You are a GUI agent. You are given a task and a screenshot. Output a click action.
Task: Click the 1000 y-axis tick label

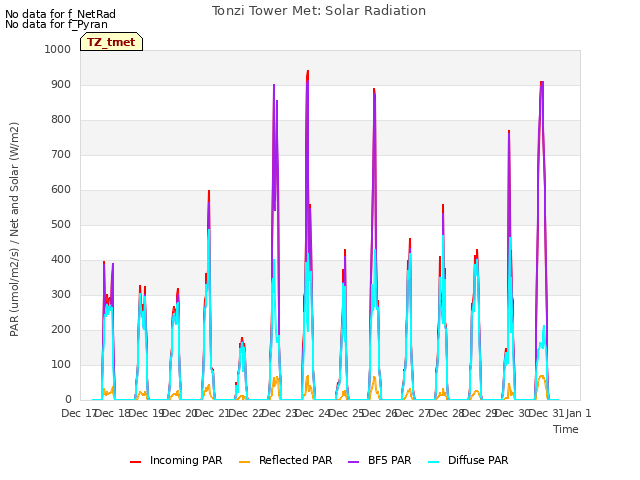(x=58, y=49)
